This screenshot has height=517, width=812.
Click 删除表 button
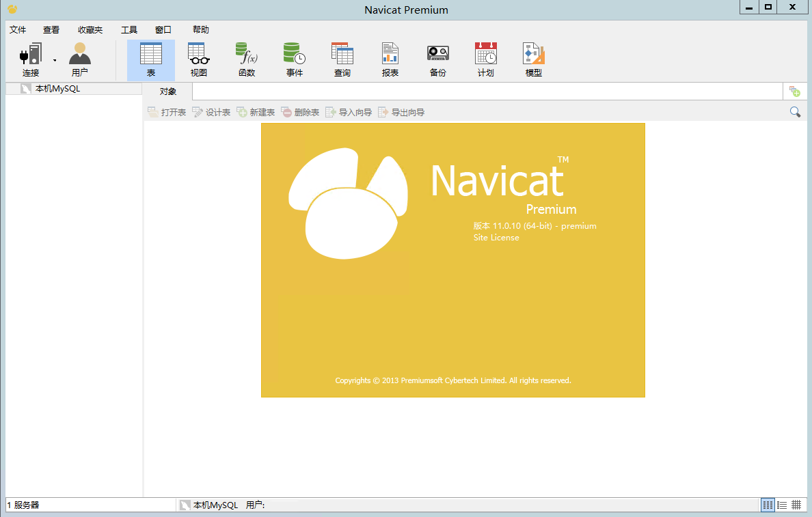tap(300, 112)
